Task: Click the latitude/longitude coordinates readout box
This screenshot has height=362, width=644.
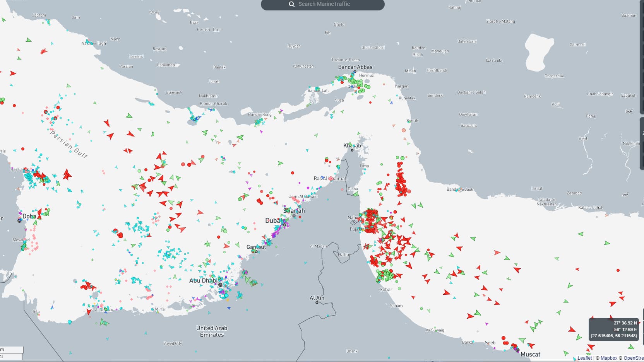Action: point(613,329)
